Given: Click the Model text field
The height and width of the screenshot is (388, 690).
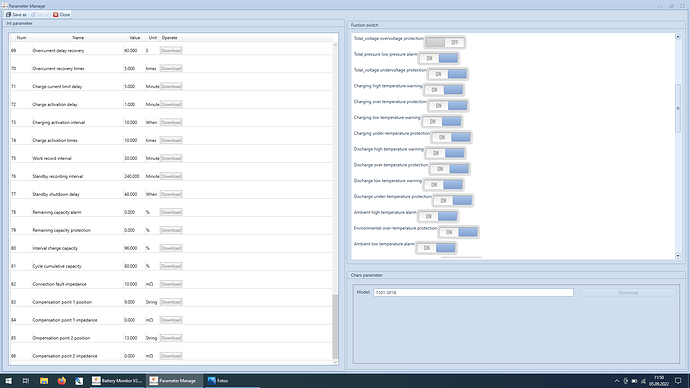Looking at the screenshot, I should [473, 293].
